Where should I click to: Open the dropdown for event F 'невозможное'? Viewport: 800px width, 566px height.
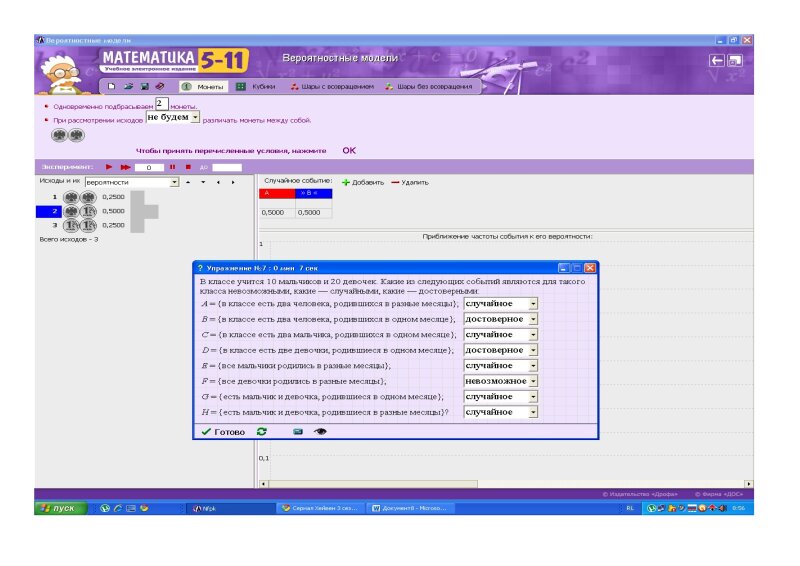click(533, 381)
